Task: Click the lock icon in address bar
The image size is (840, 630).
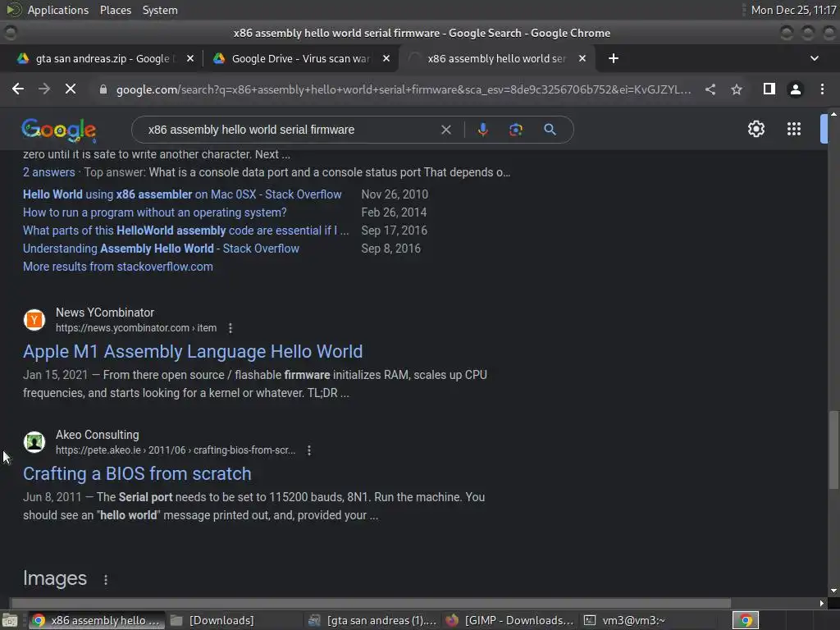Action: [x=103, y=89]
